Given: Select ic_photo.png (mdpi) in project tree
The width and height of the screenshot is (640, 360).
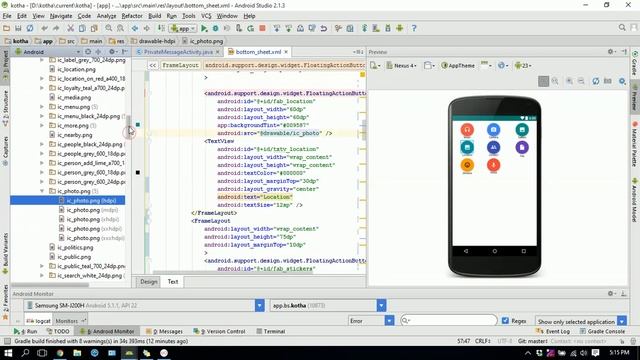Looking at the screenshot, I should 92,210.
